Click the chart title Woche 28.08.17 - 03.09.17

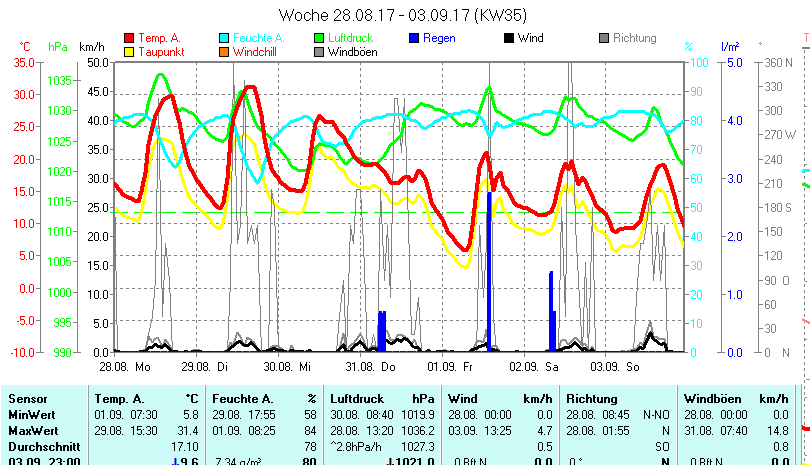403,15
